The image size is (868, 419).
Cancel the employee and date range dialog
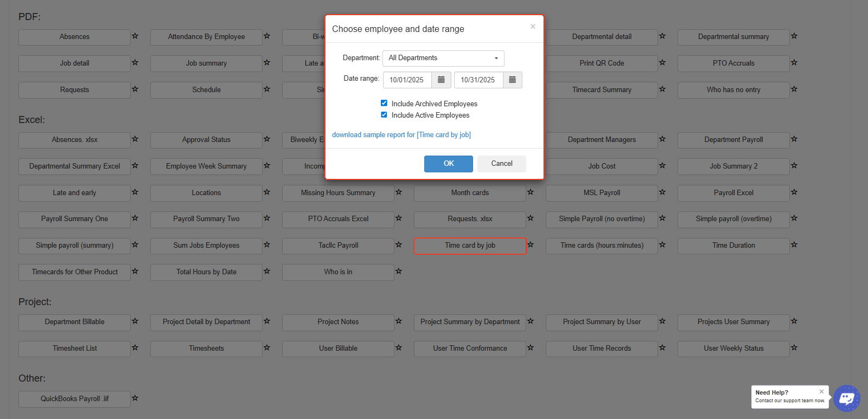(501, 164)
